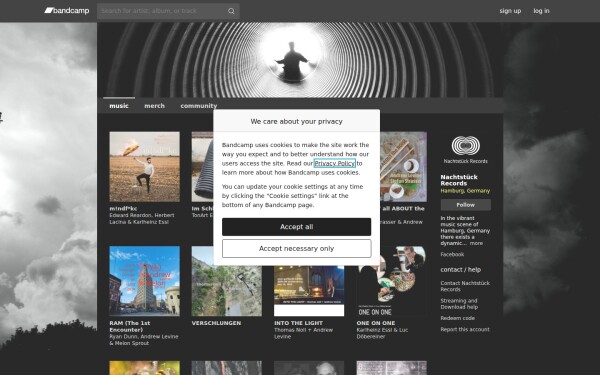Open the m!ndf*kc album cover
Image resolution: width=600 pixels, height=375 pixels.
(x=144, y=166)
